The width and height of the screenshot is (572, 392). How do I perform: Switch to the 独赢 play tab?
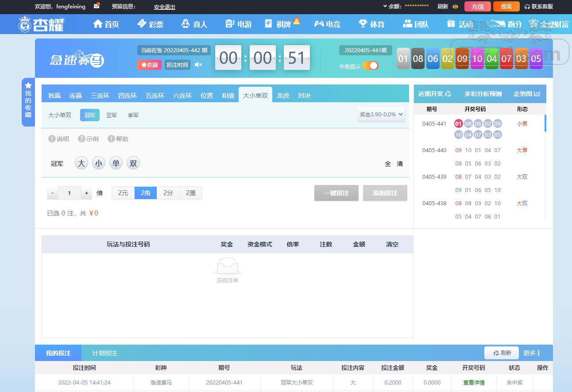point(54,96)
